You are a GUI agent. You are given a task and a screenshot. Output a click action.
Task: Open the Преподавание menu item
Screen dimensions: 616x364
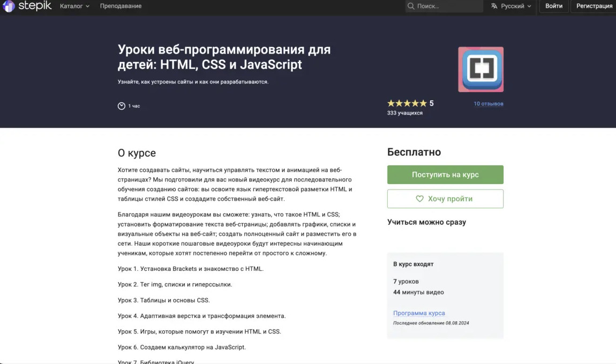(121, 6)
